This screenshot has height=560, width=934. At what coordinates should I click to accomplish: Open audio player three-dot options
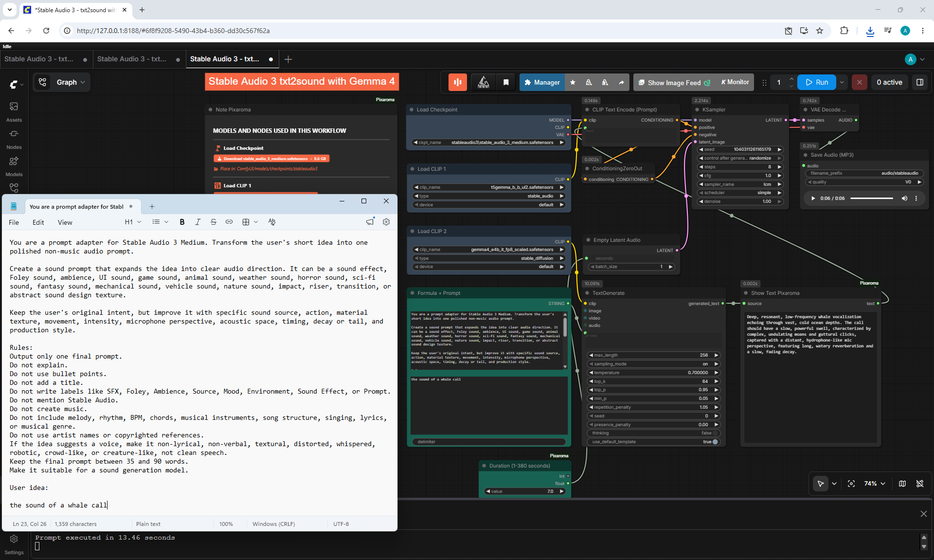(916, 198)
